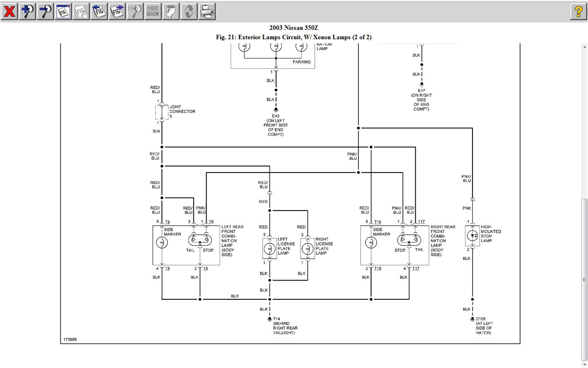Print the wiring diagram
588x368 pixels.
pyautogui.click(x=207, y=11)
